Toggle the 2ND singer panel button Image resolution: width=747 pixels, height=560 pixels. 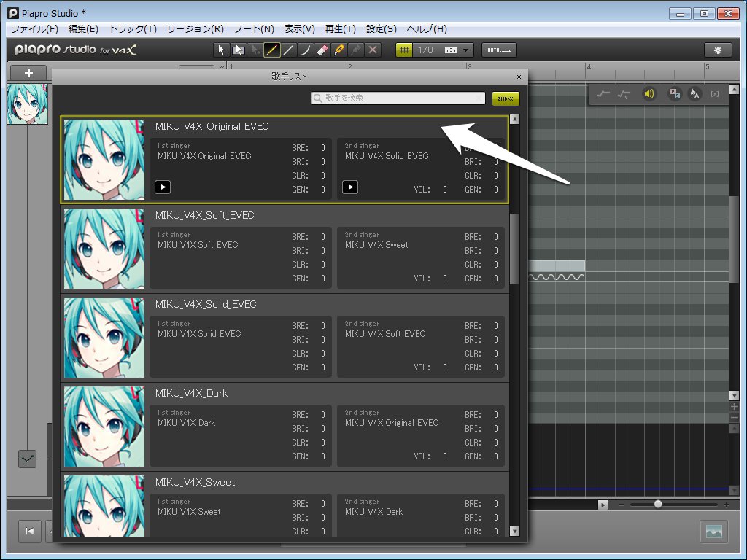pyautogui.click(x=506, y=98)
